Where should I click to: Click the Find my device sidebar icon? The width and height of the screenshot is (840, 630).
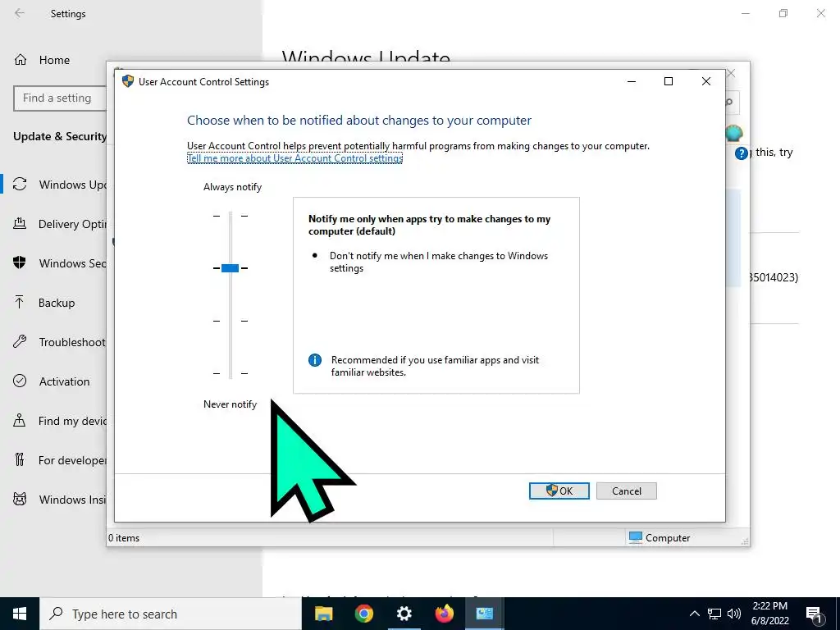20,421
